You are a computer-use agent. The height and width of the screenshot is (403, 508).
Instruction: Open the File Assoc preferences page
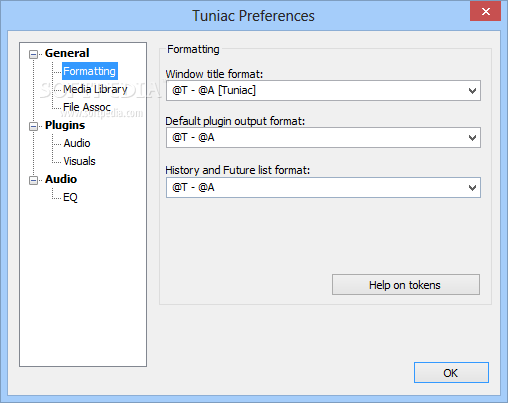pyautogui.click(x=87, y=107)
